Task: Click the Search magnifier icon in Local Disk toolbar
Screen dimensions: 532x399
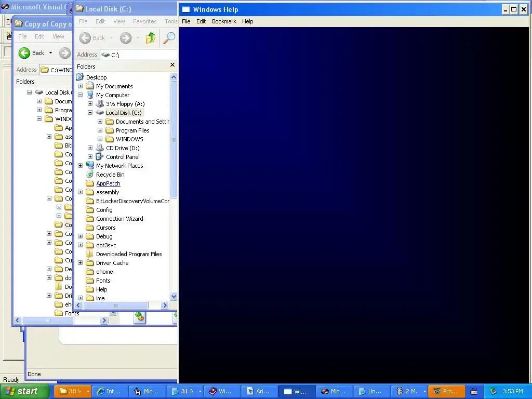Action: (x=169, y=37)
